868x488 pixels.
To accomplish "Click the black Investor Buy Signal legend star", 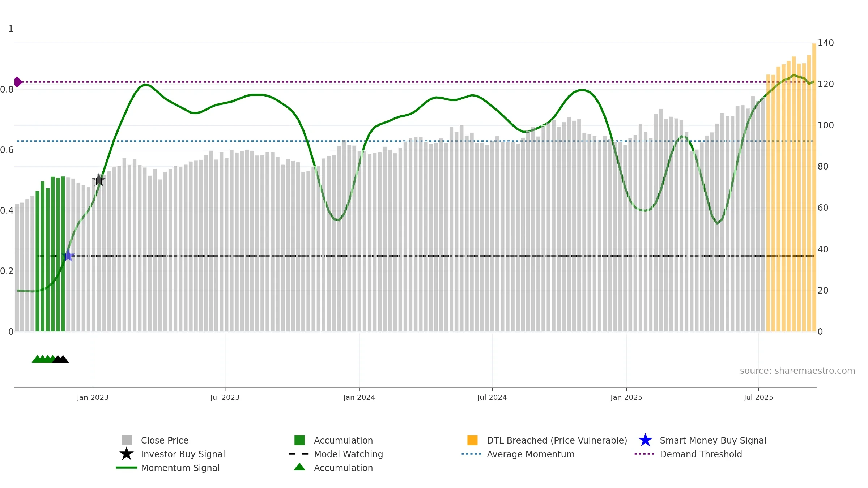I will (x=127, y=454).
